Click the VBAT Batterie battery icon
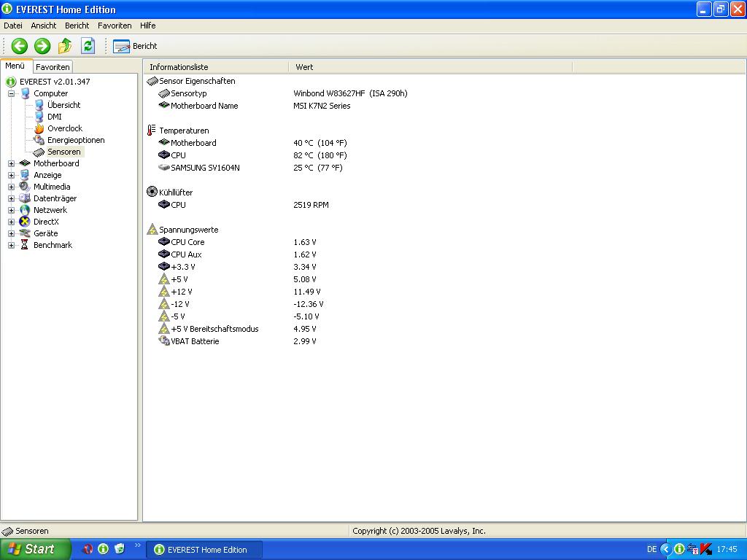The image size is (747, 560). click(x=164, y=341)
